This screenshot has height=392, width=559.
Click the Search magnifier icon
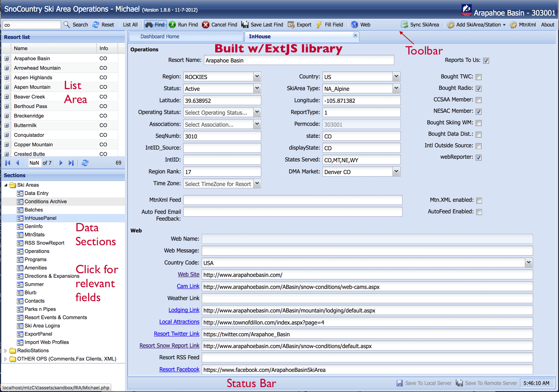pos(67,24)
